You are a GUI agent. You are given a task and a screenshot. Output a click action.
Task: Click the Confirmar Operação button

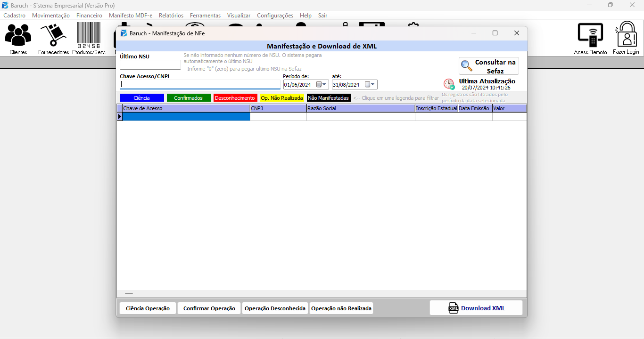[209, 308]
